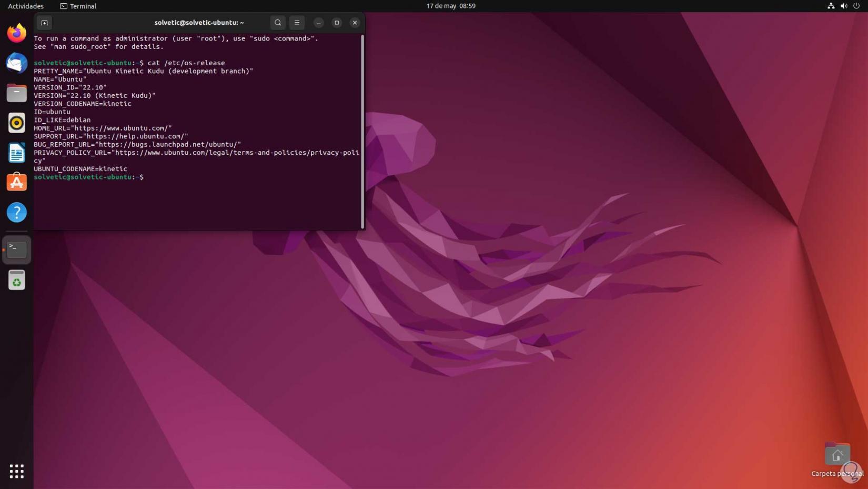This screenshot has width=868, height=489.
Task: Open the Files manager in the dock
Action: coord(17,93)
